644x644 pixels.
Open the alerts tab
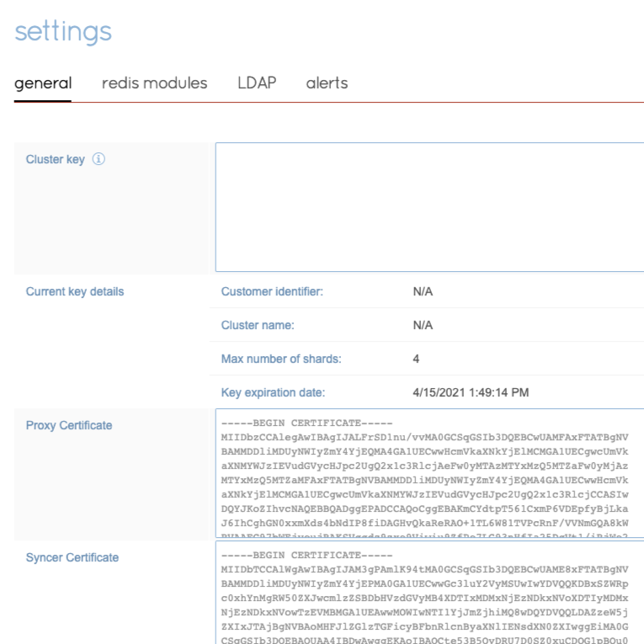click(x=327, y=83)
